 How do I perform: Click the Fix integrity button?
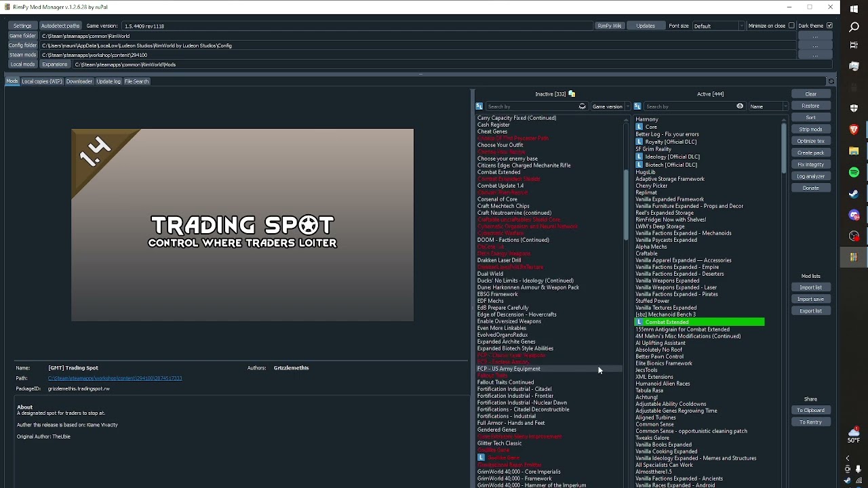(x=811, y=165)
